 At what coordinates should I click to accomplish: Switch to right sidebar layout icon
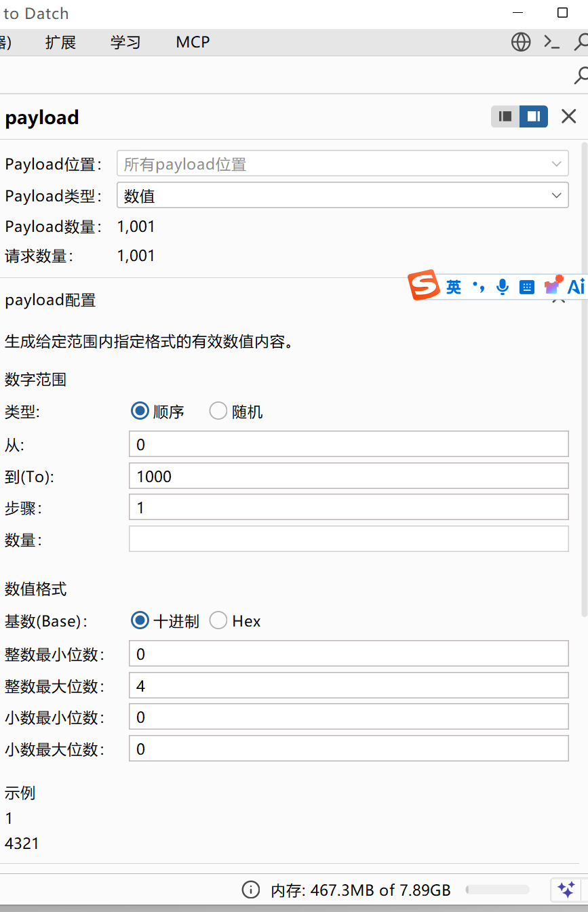(534, 117)
